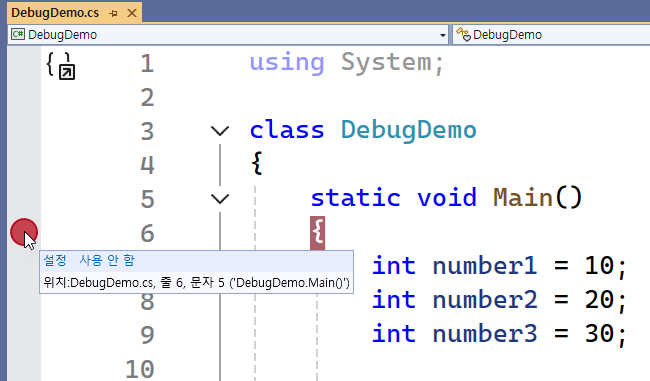Select the DebugDemo.cs document tab
Screen dimensions: 650x381
coord(55,13)
